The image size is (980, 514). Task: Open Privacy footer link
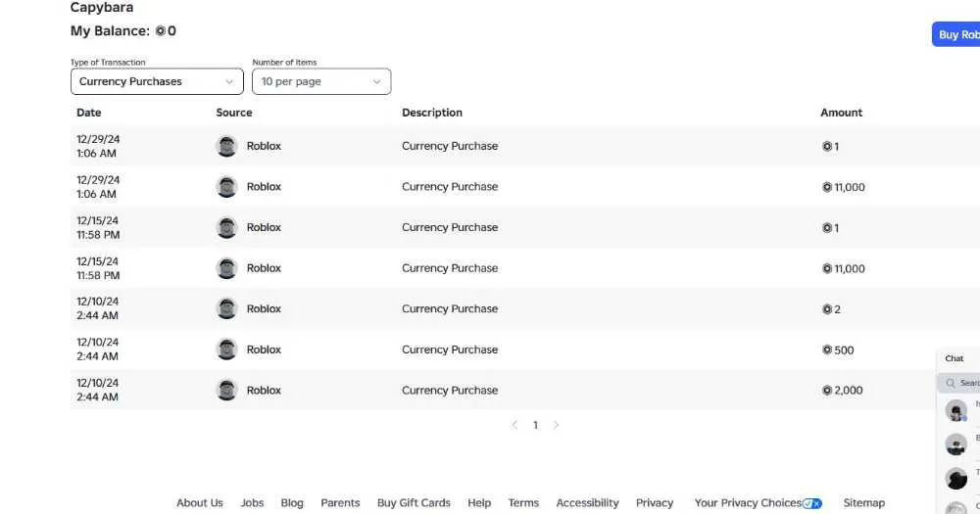(655, 503)
